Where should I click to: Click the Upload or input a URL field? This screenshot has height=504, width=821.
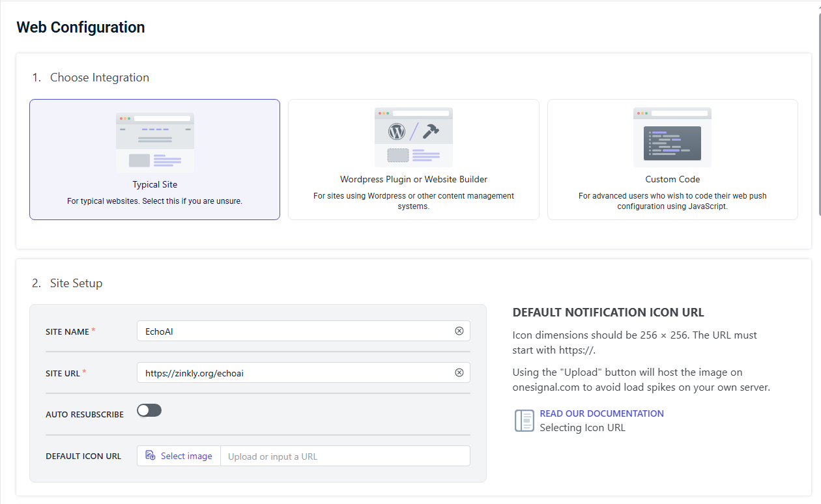point(345,456)
